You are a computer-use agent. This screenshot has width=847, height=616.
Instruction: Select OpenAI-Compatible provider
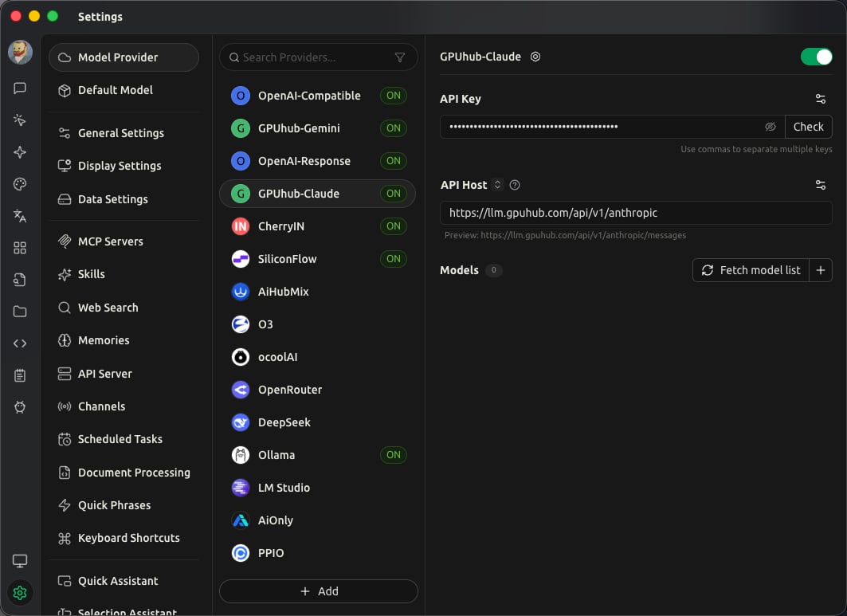click(x=318, y=96)
